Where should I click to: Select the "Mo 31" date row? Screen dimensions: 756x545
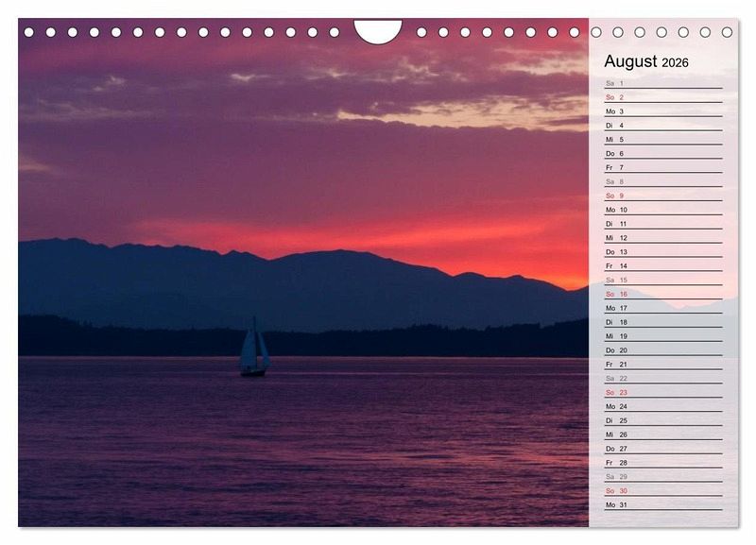tap(663, 505)
